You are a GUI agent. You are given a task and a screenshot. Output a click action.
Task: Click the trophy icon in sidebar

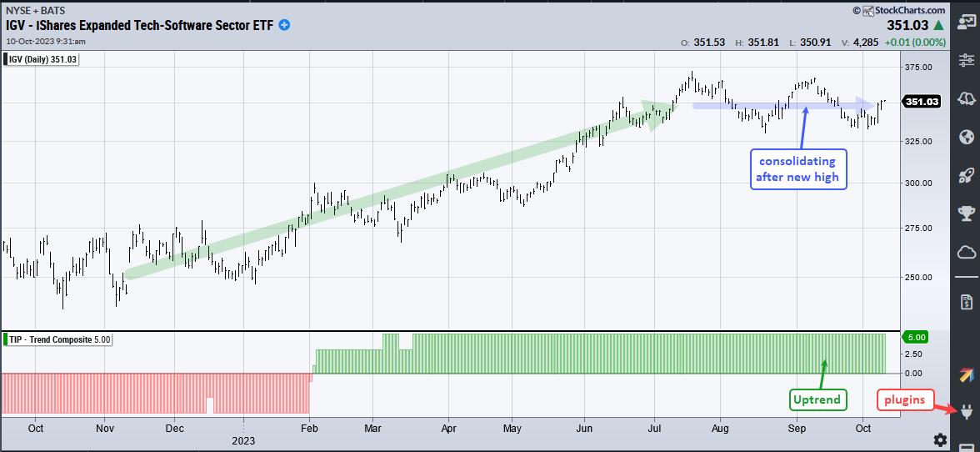967,213
